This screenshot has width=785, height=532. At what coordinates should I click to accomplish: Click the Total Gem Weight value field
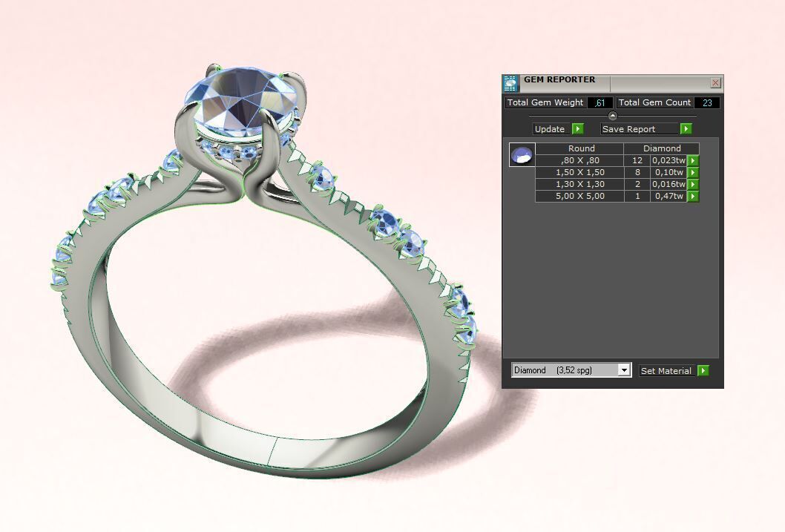tap(600, 102)
